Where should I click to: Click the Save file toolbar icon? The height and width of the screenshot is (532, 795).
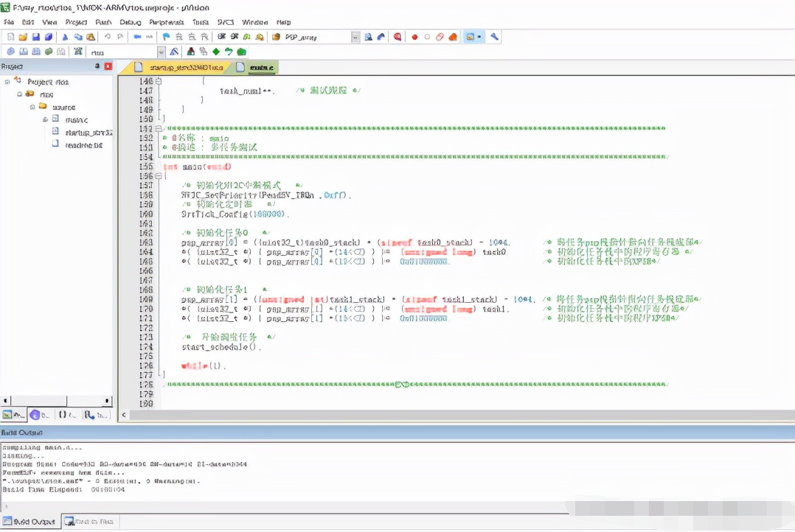tap(35, 37)
